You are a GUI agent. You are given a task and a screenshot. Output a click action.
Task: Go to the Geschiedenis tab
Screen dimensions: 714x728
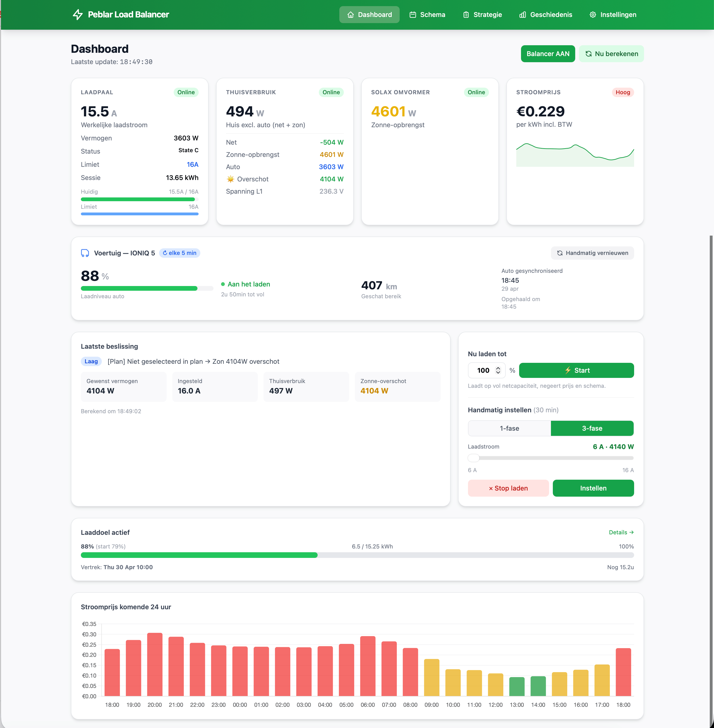(546, 15)
